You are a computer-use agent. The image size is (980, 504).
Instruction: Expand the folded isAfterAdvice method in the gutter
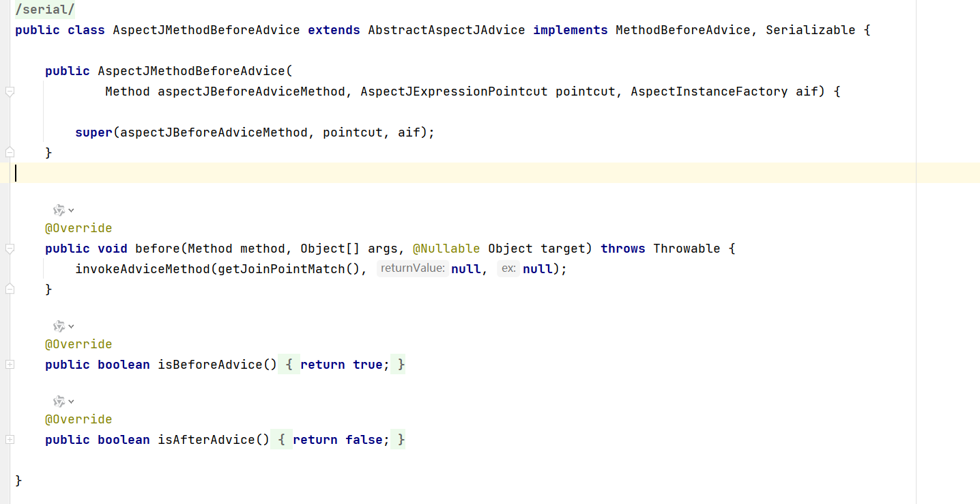(x=10, y=440)
